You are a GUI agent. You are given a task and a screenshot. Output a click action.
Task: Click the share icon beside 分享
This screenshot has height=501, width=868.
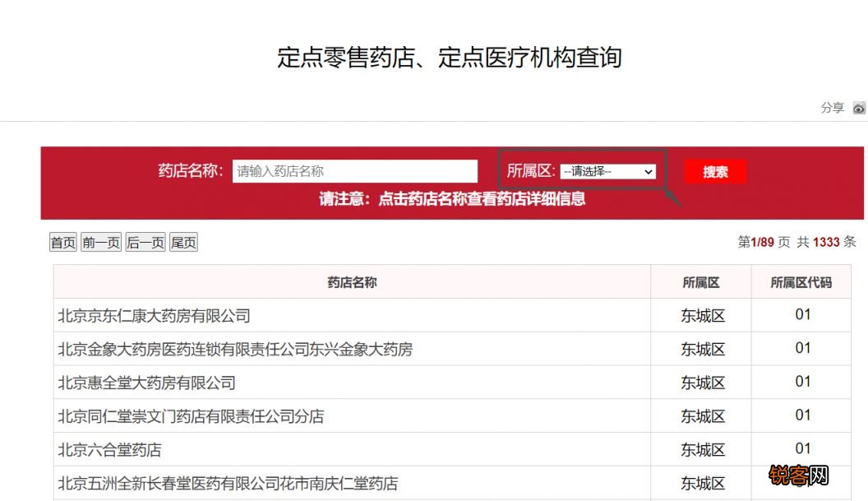point(859,108)
